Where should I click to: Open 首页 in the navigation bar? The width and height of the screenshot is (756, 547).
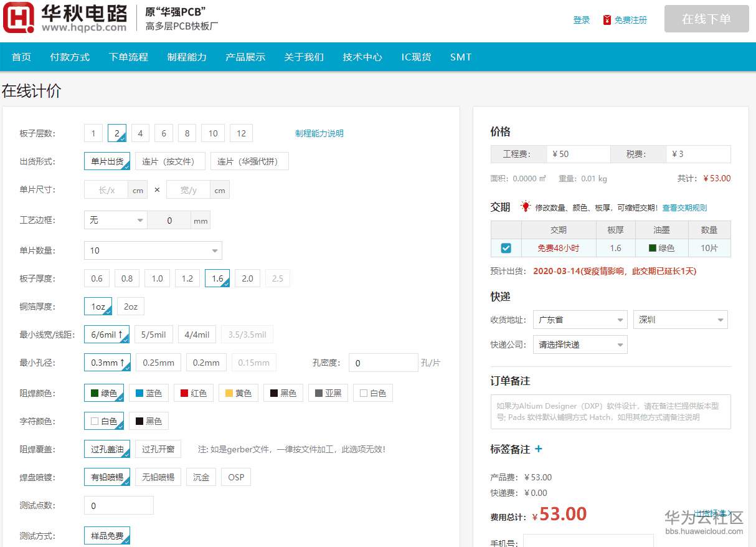pos(21,57)
